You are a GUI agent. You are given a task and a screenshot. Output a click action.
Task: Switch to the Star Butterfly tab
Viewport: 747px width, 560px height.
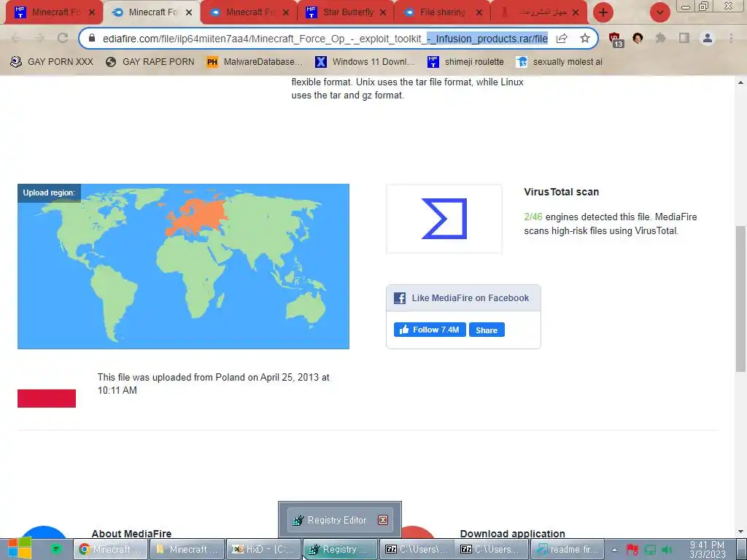(345, 12)
